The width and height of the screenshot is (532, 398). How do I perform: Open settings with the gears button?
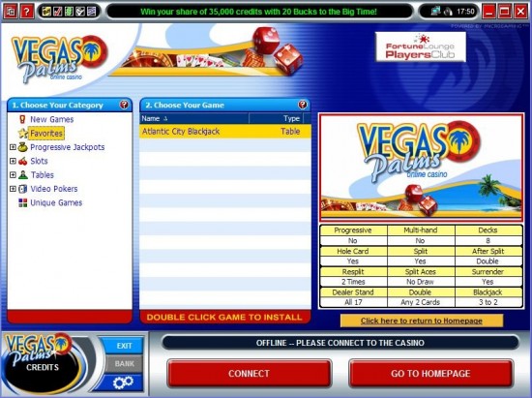123,383
